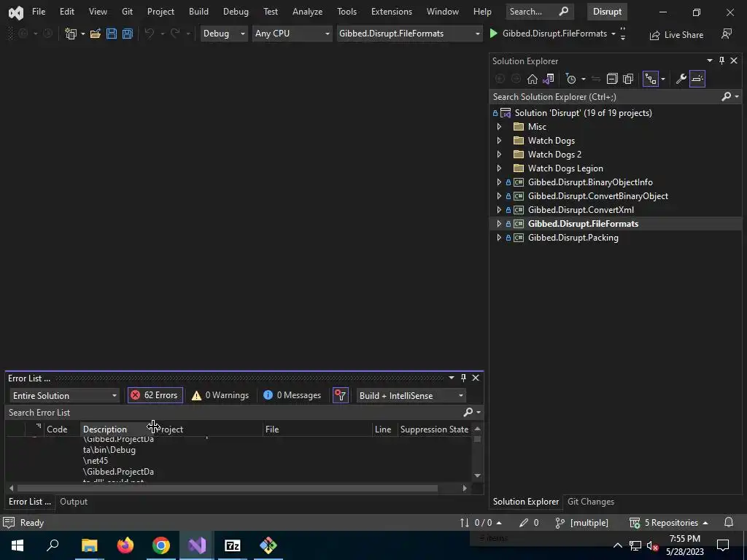
Task: Sort by the Description column header
Action: pyautogui.click(x=105, y=429)
